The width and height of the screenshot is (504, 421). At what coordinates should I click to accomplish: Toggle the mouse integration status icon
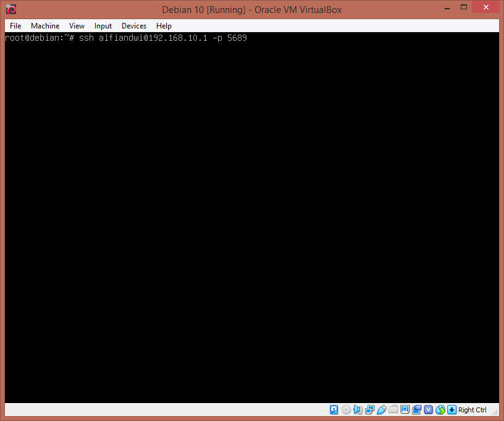coord(440,410)
